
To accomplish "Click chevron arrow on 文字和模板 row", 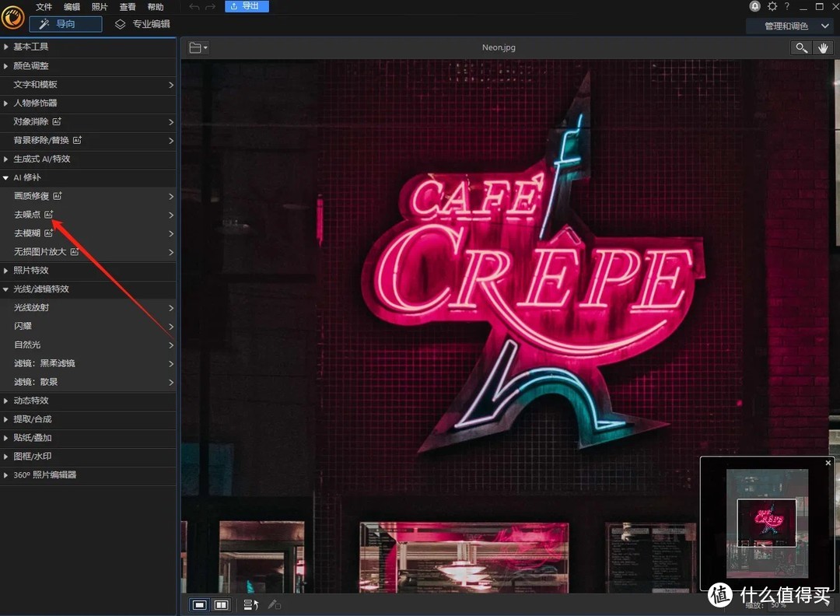I will 171,85.
